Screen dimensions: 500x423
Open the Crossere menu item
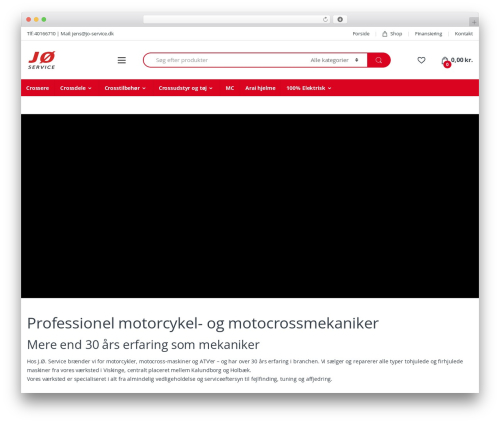(37, 88)
